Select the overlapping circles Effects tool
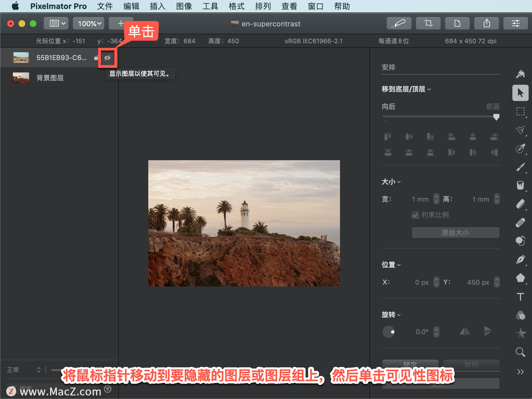This screenshot has height=399, width=532. pos(520,315)
